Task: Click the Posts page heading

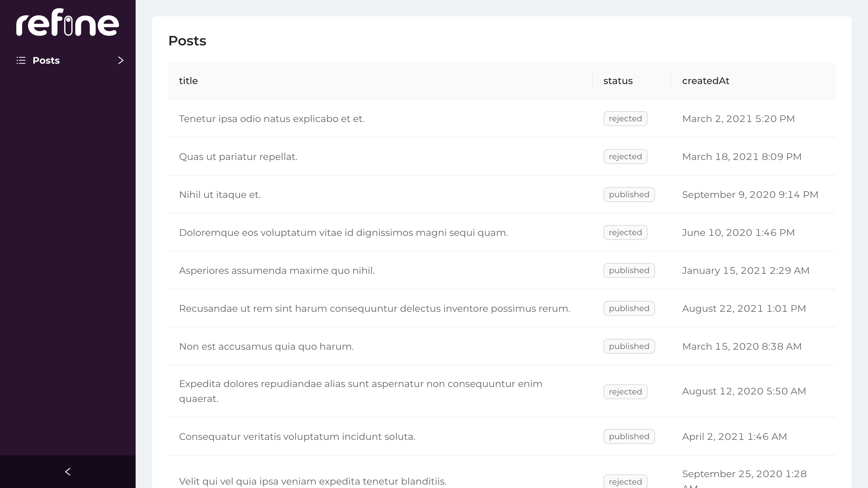Action: point(188,41)
